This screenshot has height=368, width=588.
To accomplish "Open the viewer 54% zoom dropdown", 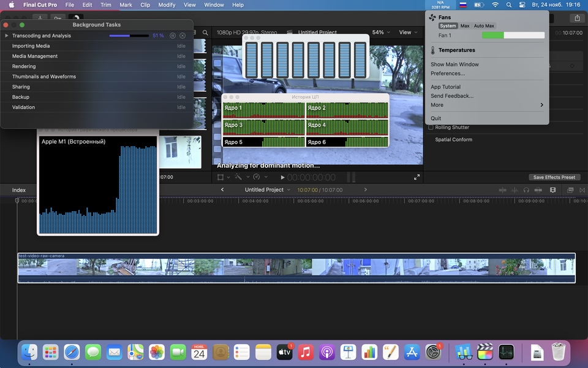I will pos(381,33).
